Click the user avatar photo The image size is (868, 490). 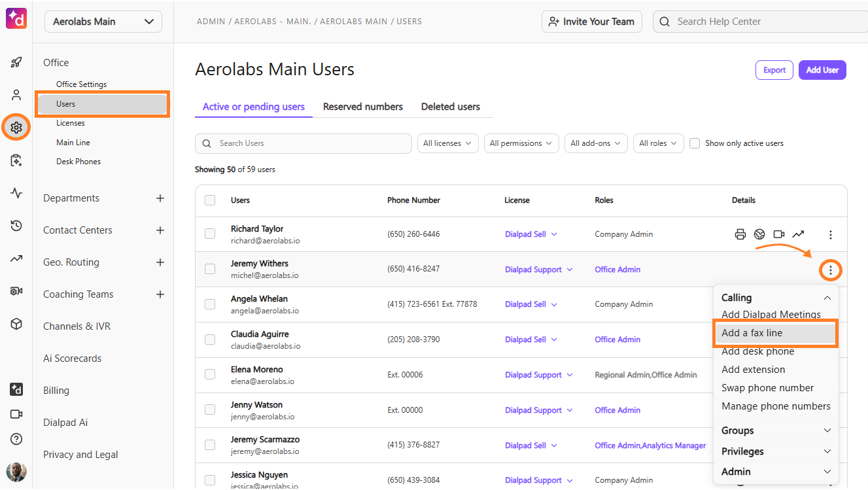point(16,472)
